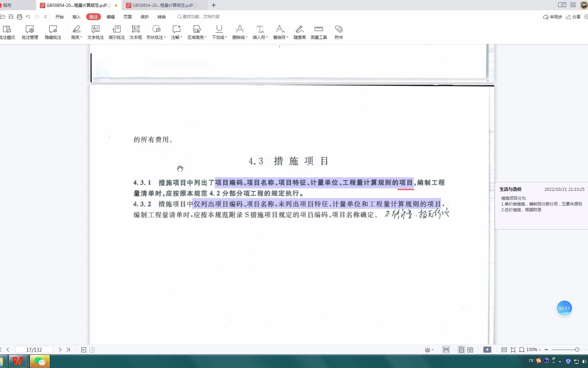
Task: Expand the quick access toolbar menu
Action: coord(45,17)
